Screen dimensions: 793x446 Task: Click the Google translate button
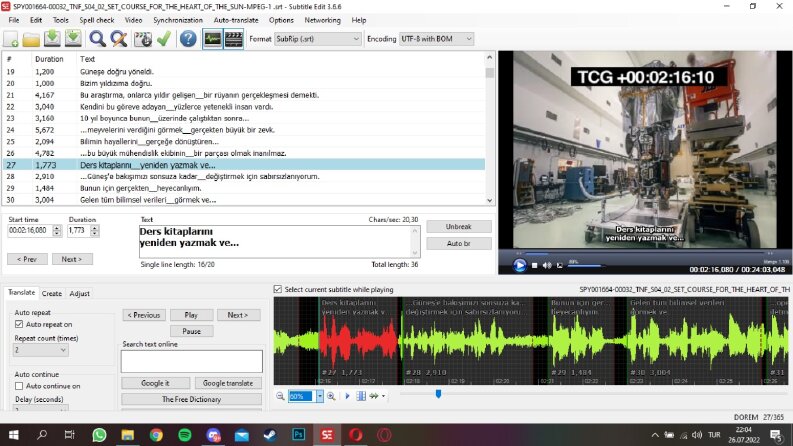coord(228,383)
